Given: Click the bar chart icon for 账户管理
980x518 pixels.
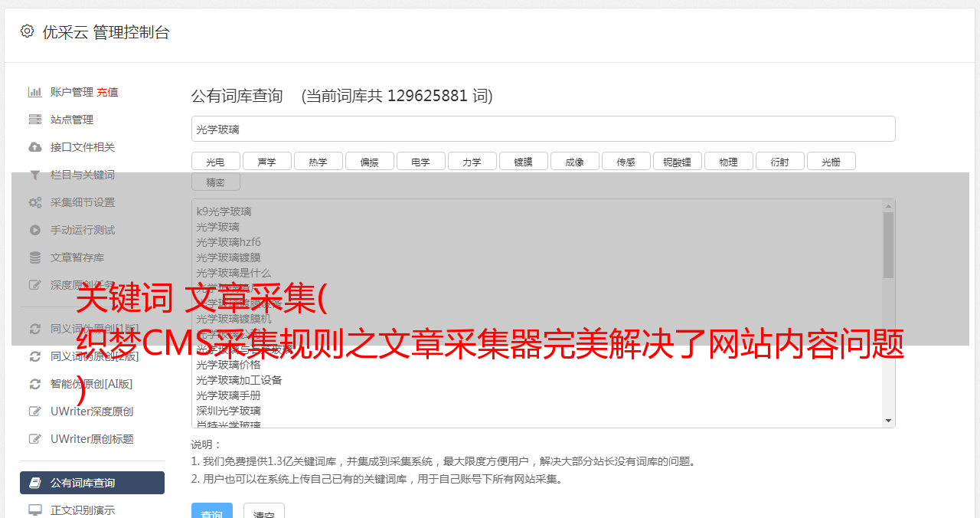Looking at the screenshot, I should coord(35,92).
